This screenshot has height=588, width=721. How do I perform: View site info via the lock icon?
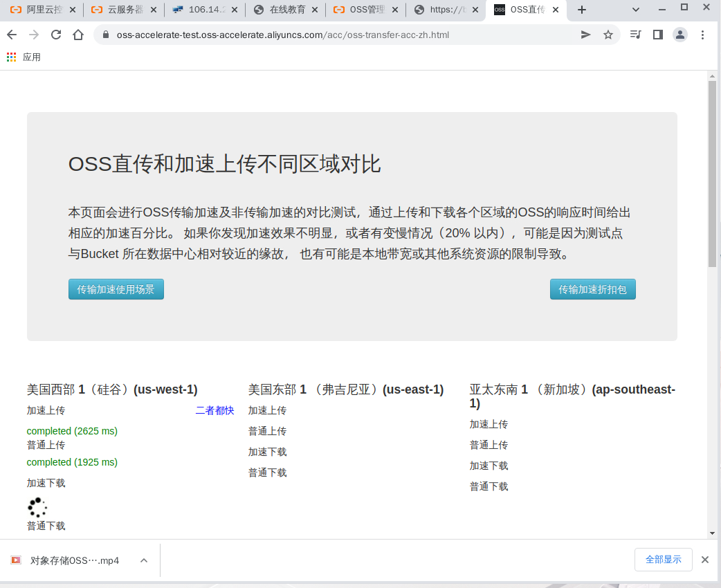(x=106, y=35)
